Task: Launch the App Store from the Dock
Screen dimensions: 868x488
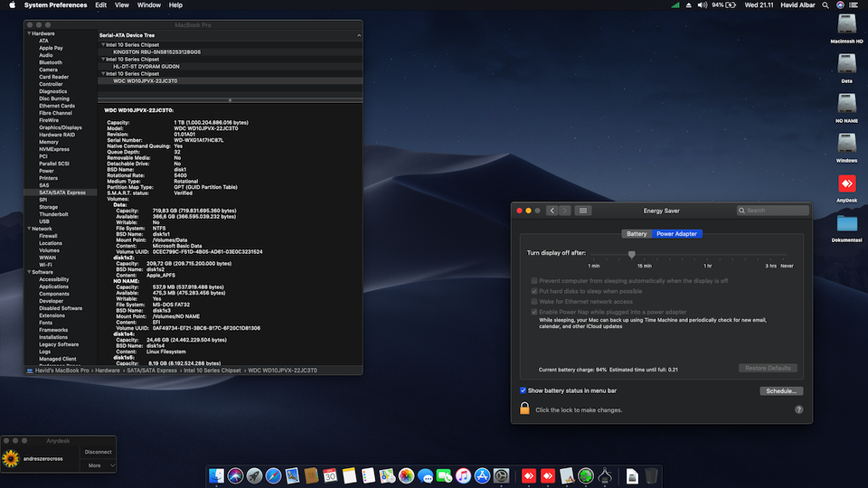Action: tap(482, 475)
